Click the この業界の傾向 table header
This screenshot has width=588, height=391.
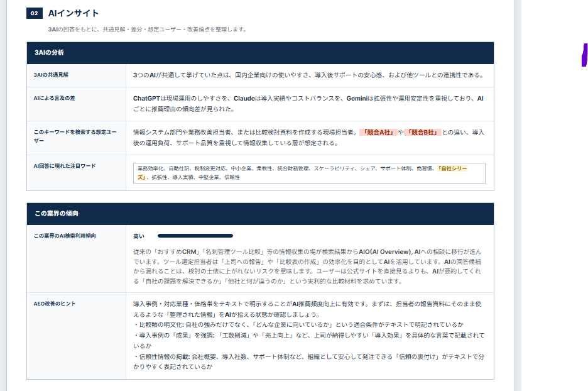tap(260, 214)
